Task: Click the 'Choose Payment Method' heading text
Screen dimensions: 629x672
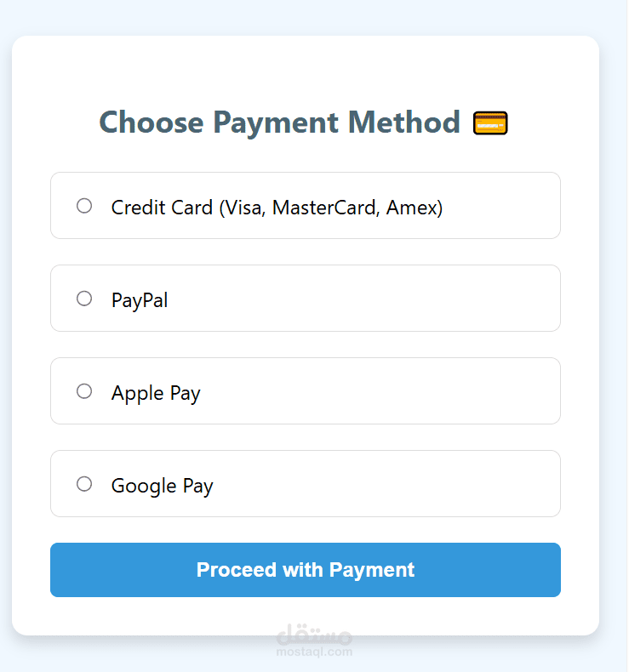Action: [x=279, y=122]
